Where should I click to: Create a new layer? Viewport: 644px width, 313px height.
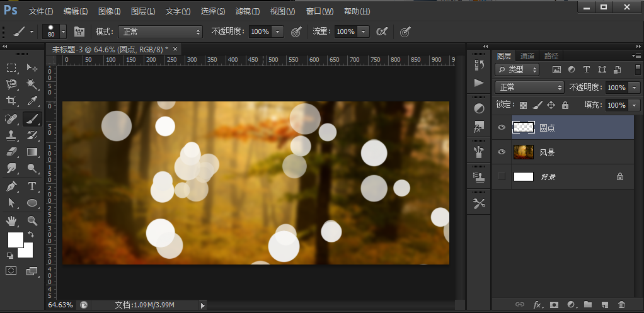(604, 304)
